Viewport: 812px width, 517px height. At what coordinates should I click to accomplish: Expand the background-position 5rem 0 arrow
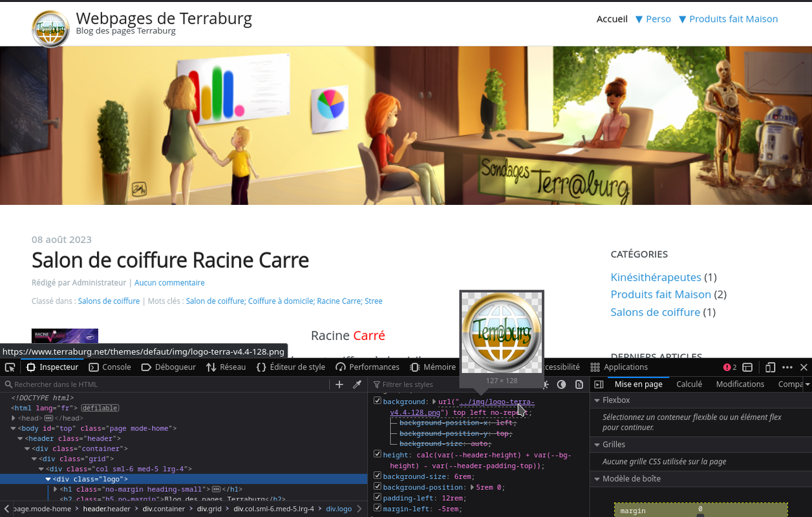click(x=472, y=487)
